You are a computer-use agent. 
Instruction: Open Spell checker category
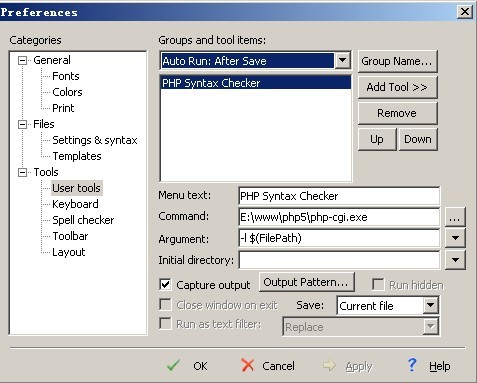click(83, 220)
